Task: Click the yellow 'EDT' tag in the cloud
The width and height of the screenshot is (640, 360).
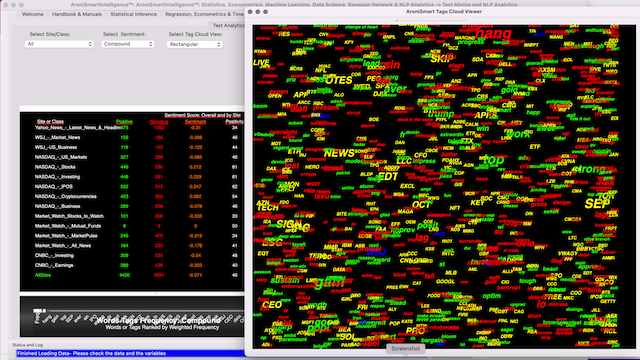Action: [387, 176]
